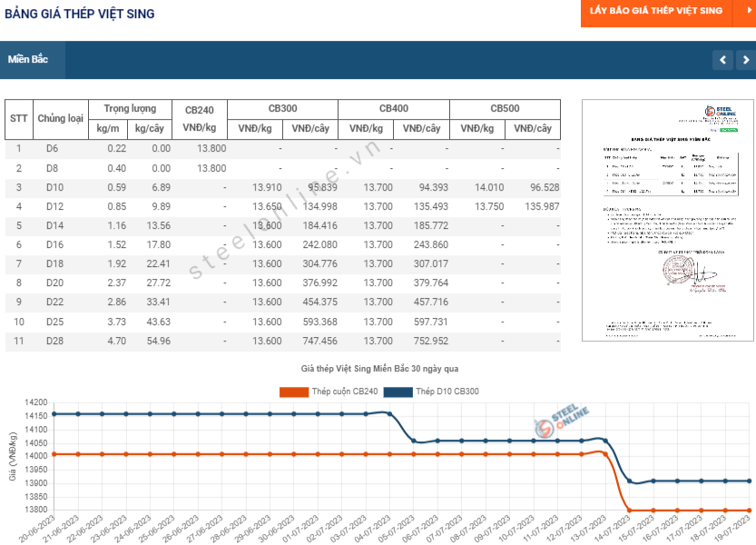Select the D16 row label

(55, 244)
